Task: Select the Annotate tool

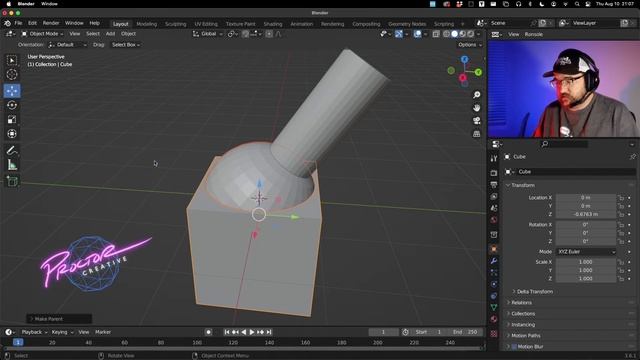Action: point(12,151)
